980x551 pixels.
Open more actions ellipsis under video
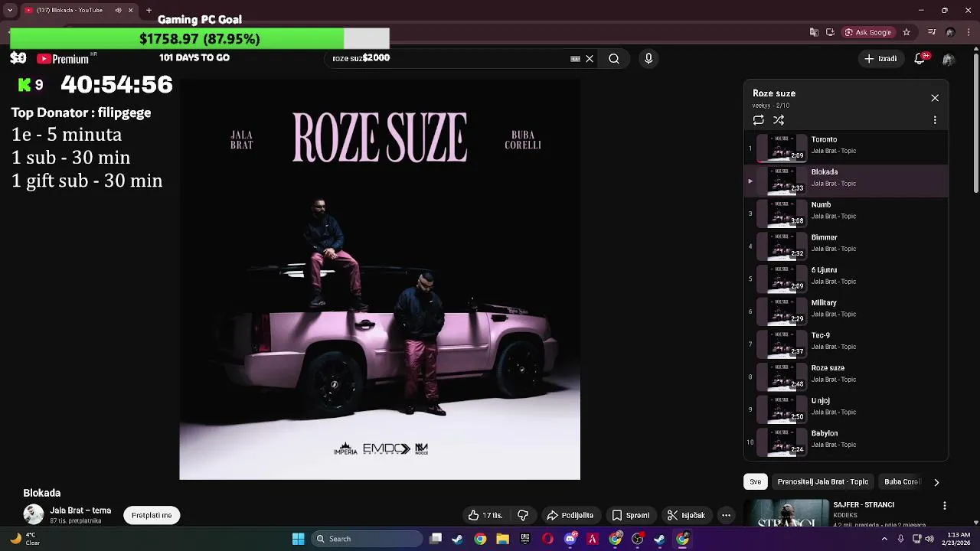coord(726,515)
